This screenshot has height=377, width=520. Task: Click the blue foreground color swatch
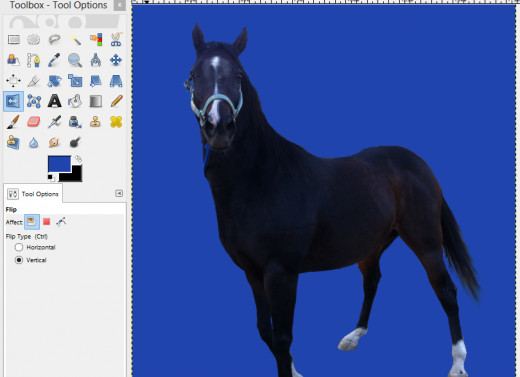coord(59,164)
